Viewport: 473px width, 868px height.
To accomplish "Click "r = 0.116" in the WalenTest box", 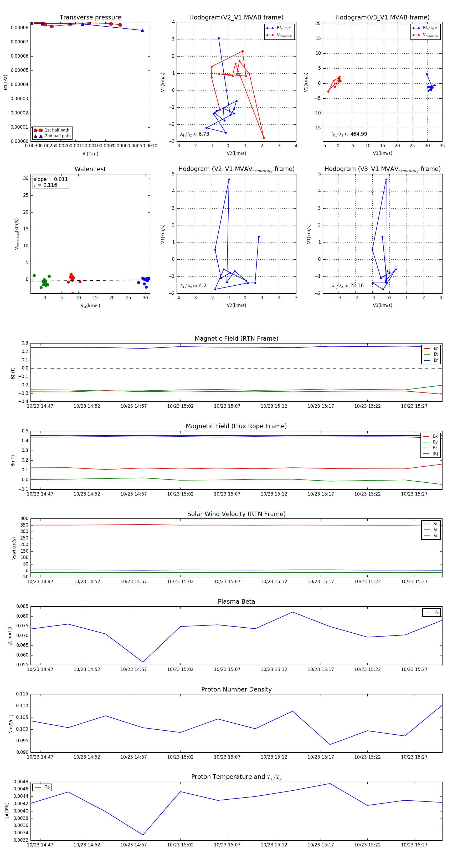I will coord(45,185).
